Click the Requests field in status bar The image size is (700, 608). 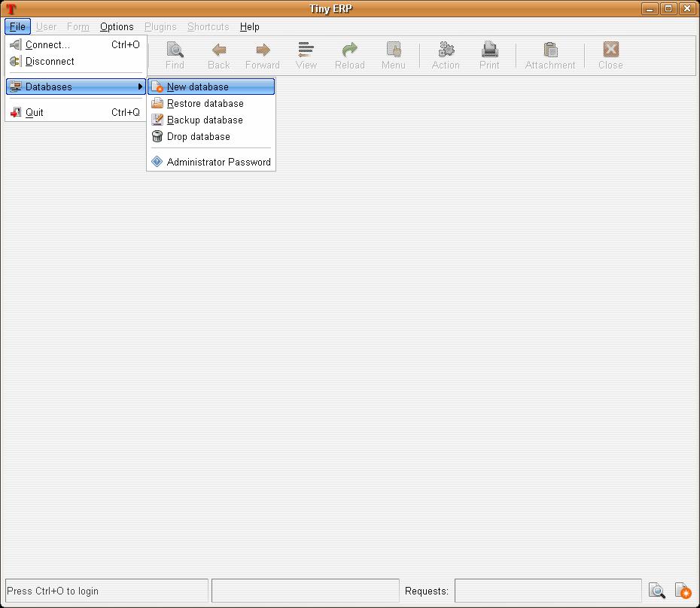pos(548,591)
